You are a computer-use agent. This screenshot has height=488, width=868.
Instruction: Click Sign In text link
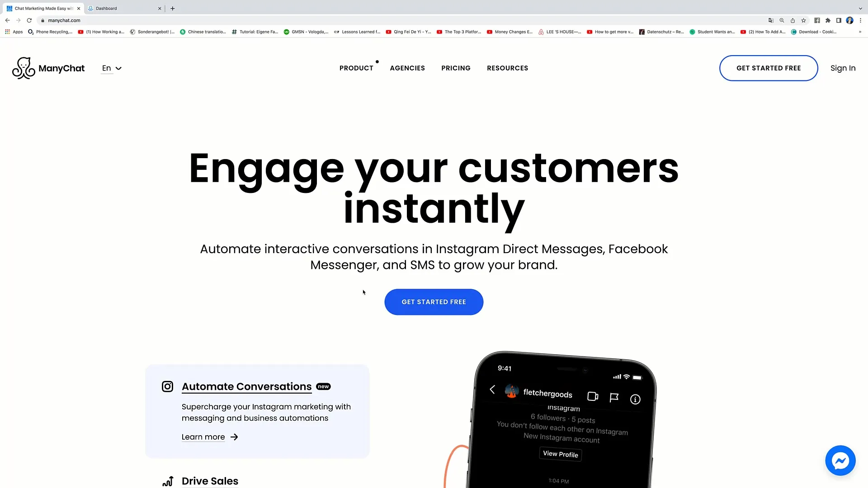[x=843, y=68]
